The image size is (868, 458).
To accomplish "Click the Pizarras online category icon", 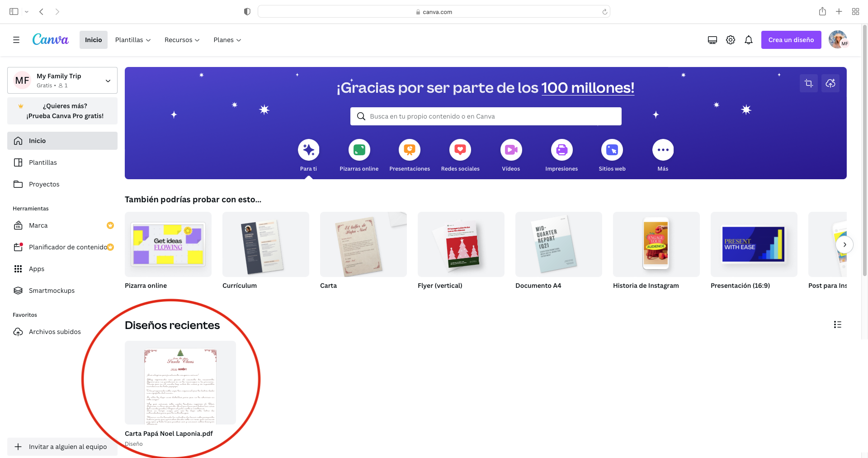I will 359,150.
